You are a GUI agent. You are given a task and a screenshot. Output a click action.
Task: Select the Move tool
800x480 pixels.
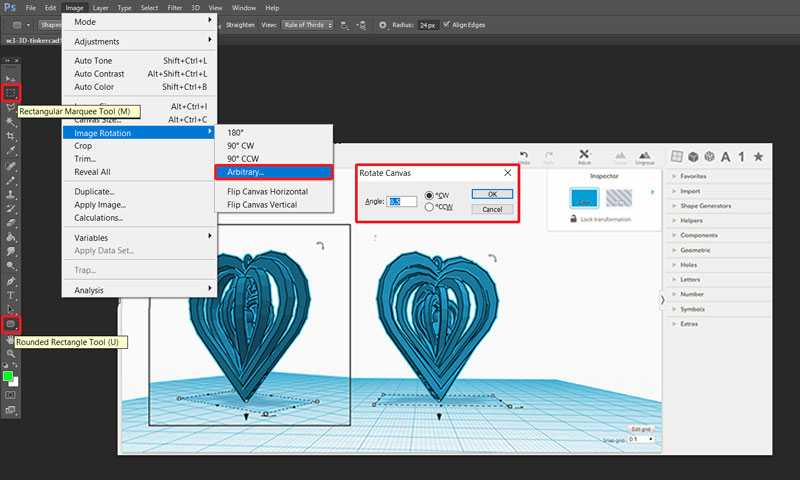pyautogui.click(x=11, y=79)
